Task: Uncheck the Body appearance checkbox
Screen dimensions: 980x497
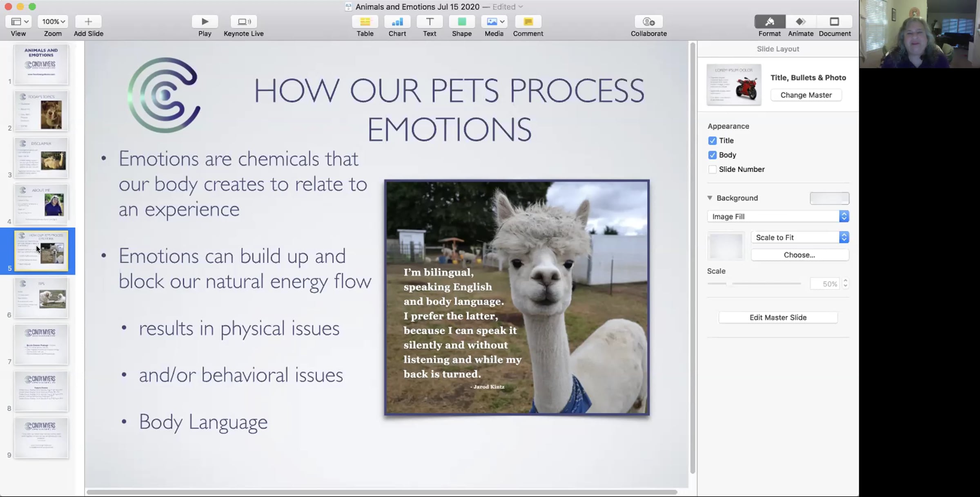Action: pyautogui.click(x=712, y=155)
